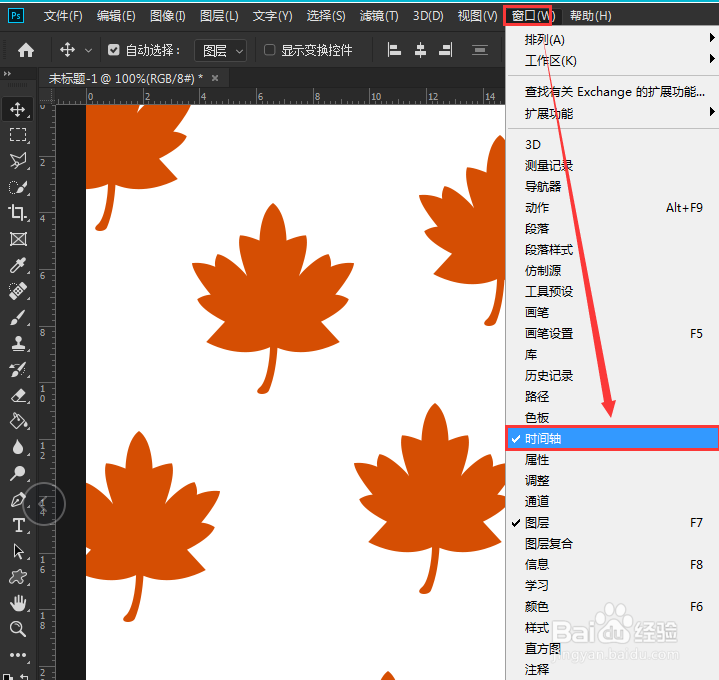Click the distribute/align options icon after right-align
719x680 pixels.
click(x=480, y=50)
